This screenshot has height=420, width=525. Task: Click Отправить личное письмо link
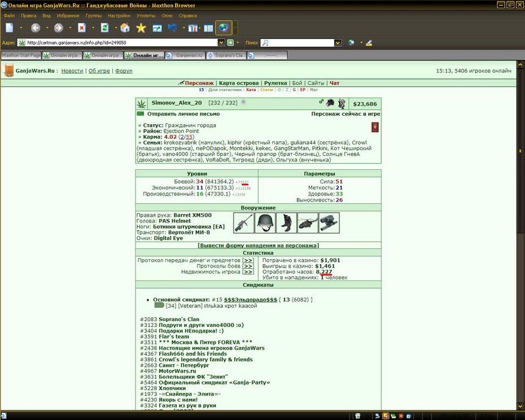pos(183,114)
